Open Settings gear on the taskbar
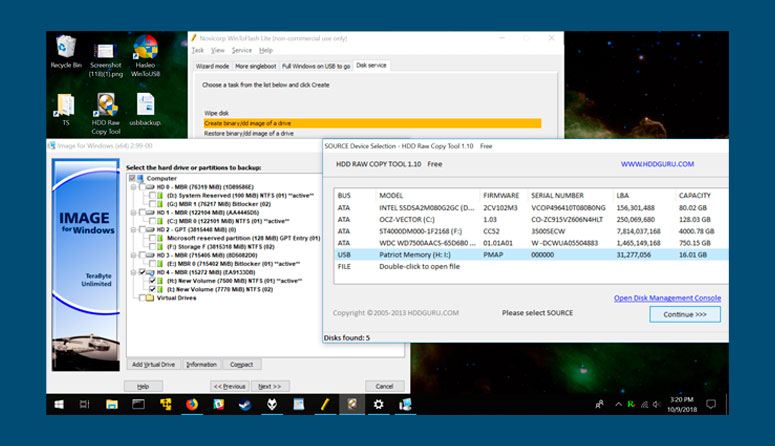This screenshot has height=446, width=775. (379, 404)
